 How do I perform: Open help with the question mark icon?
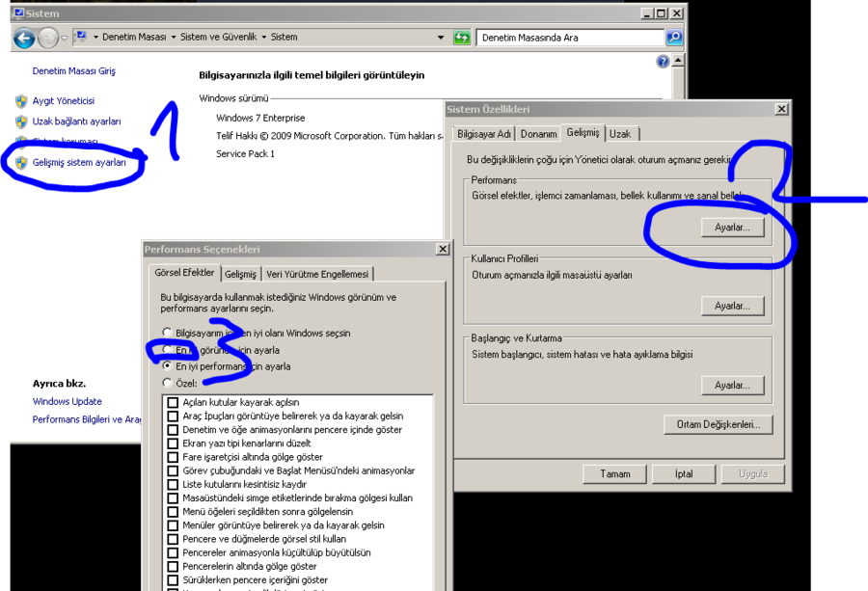663,62
